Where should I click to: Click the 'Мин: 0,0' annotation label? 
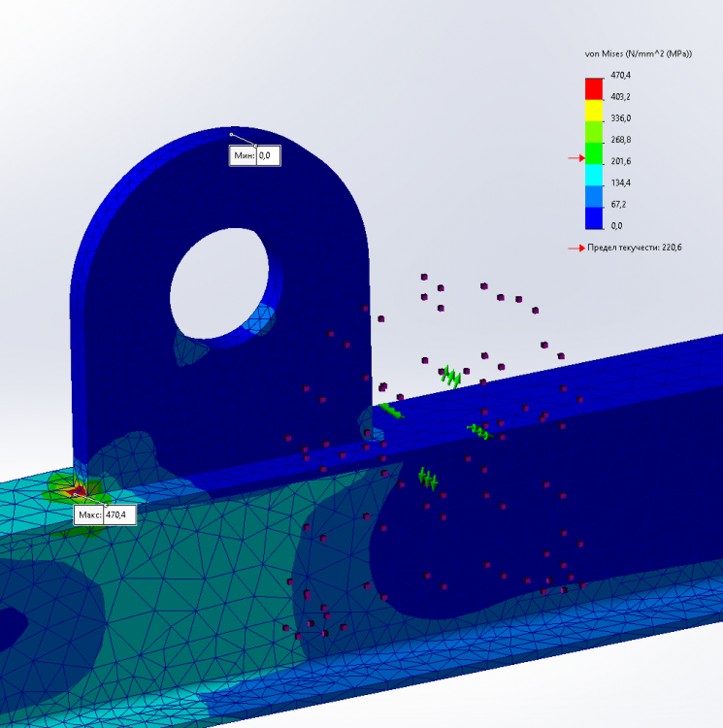click(255, 154)
